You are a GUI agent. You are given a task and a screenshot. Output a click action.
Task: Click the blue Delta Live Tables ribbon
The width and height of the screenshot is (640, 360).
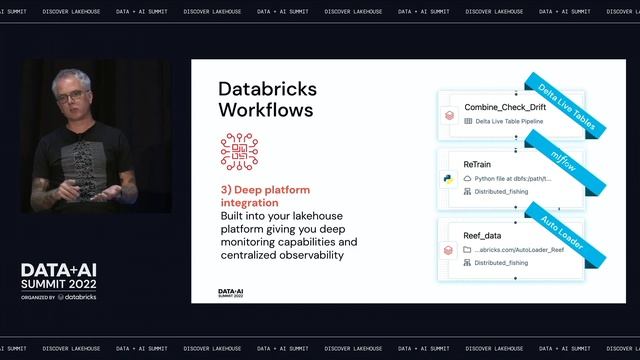tap(566, 106)
